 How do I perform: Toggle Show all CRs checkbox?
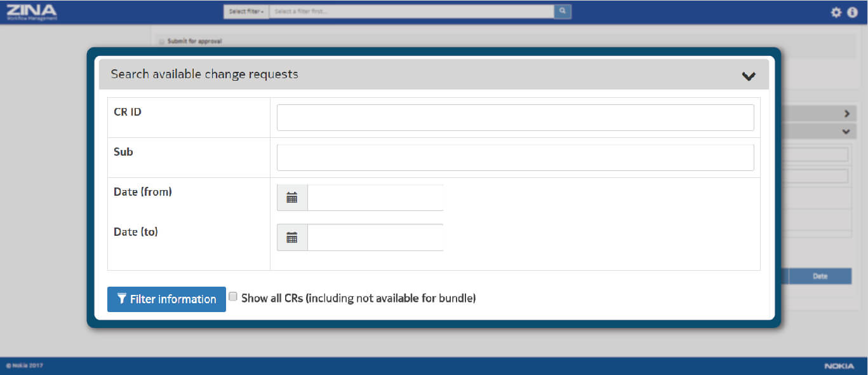(233, 296)
